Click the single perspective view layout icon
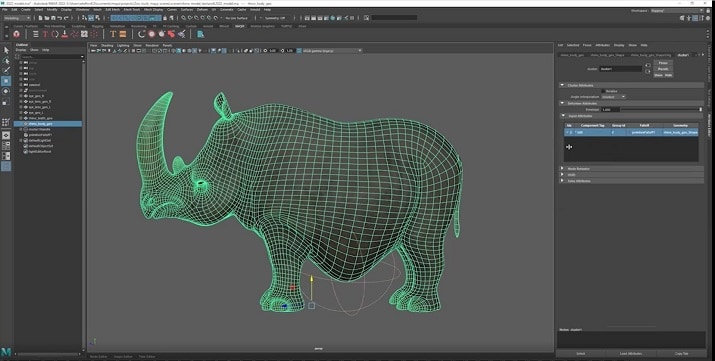Screen dimensions: 715x361 coord(6,135)
